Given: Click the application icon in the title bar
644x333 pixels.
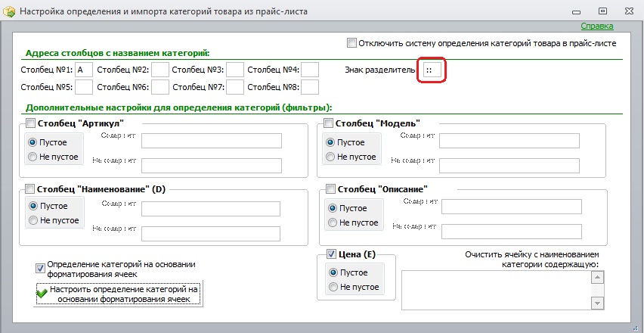Looking at the screenshot, I should (9, 12).
